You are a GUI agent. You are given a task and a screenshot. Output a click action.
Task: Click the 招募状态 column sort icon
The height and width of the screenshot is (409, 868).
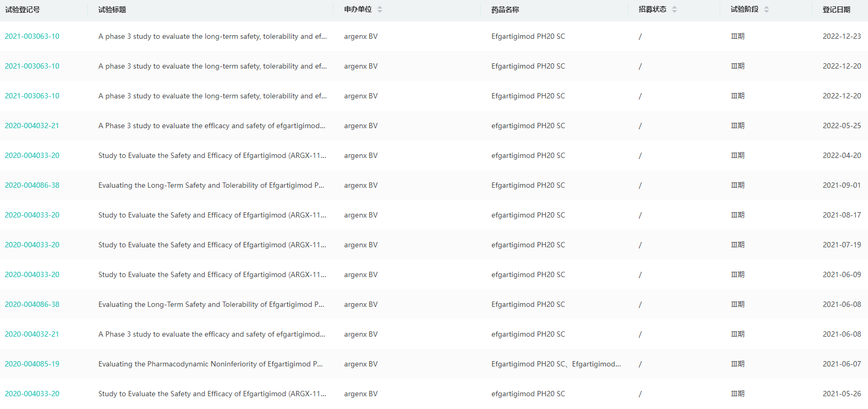[674, 10]
